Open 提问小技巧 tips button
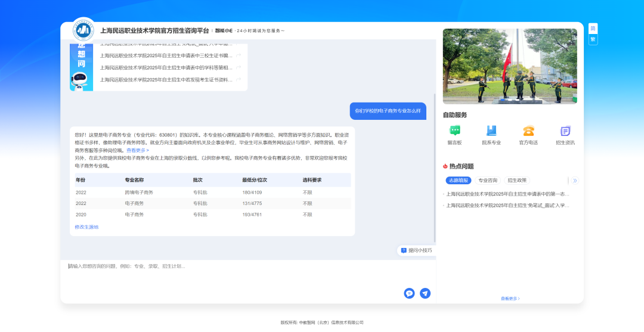Screen dimensions: 644x332 [416, 250]
